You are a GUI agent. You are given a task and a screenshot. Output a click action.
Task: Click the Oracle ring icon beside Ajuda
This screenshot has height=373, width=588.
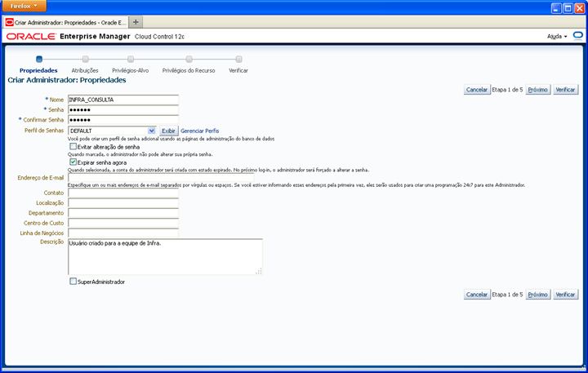[578, 36]
